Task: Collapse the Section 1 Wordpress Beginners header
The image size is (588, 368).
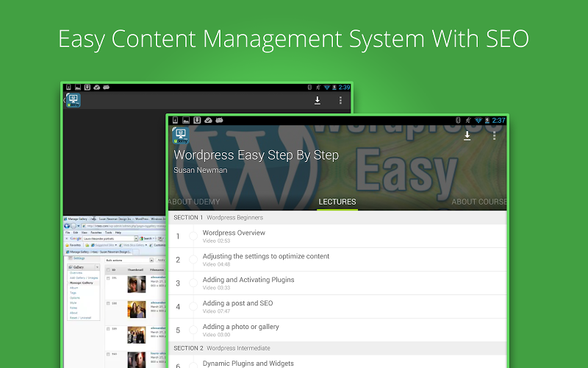Action: 337,217
